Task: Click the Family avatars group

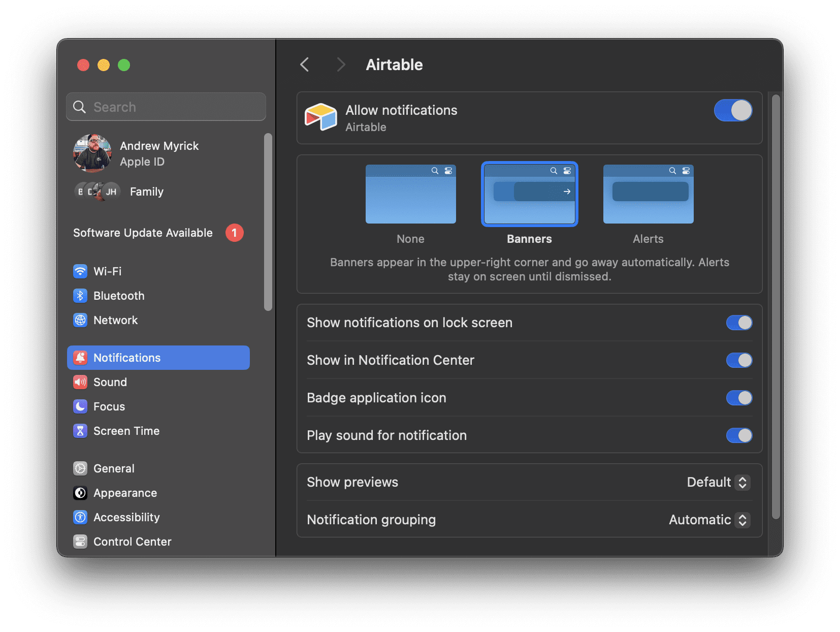Action: (98, 192)
